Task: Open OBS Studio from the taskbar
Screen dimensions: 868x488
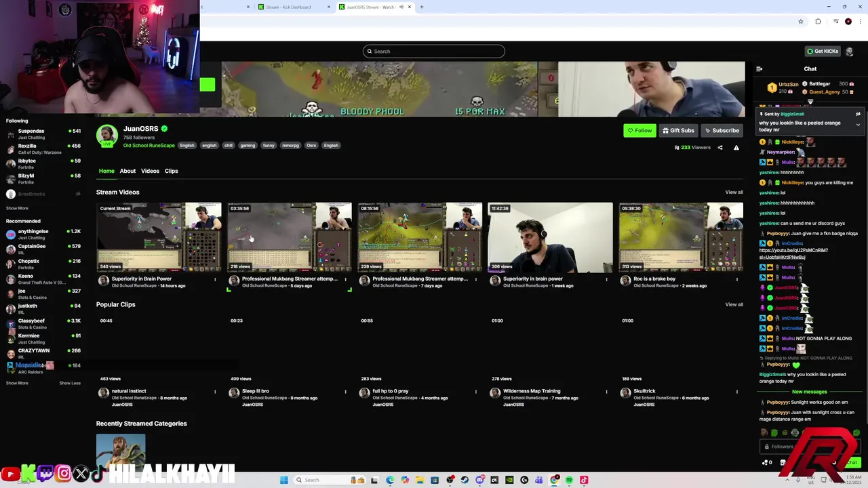Action: click(450, 480)
